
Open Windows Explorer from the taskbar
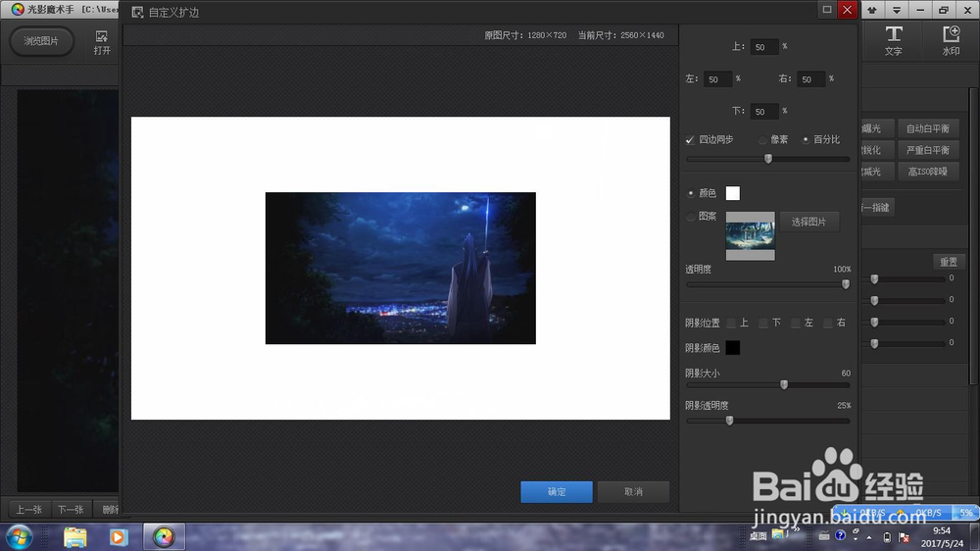pos(75,537)
